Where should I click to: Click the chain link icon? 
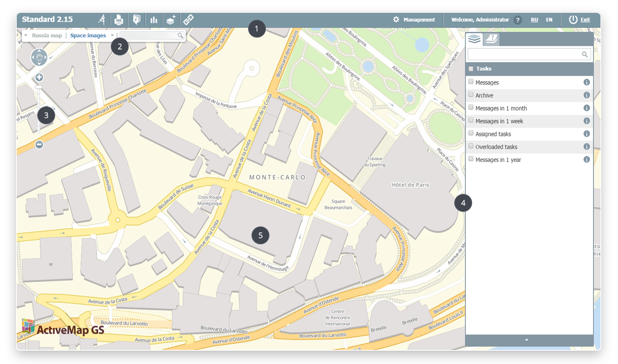(189, 20)
